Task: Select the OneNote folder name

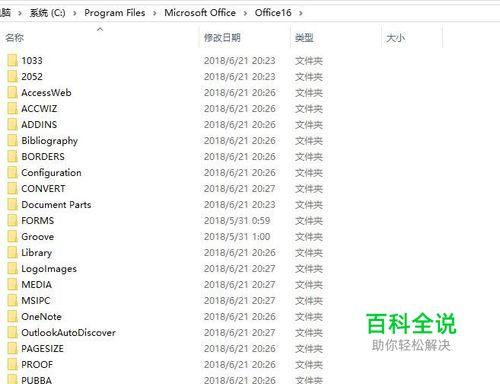Action: [41, 317]
